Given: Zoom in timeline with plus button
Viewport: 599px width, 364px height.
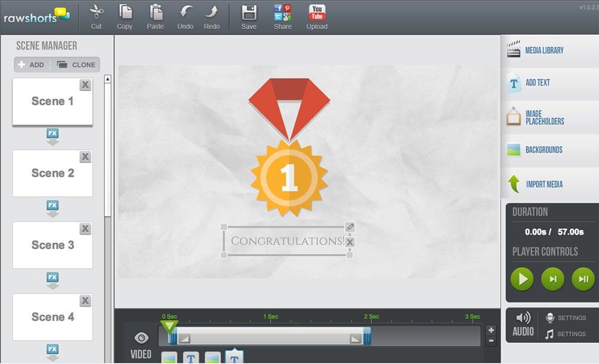Looking at the screenshot, I should point(491,330).
